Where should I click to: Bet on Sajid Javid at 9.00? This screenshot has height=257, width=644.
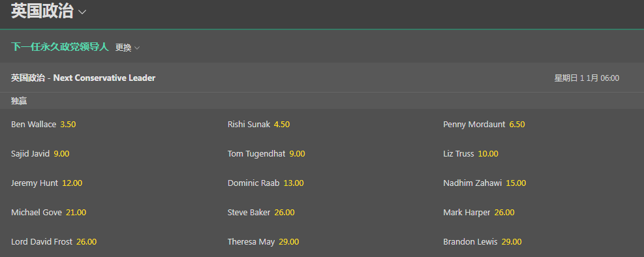[x=40, y=154]
